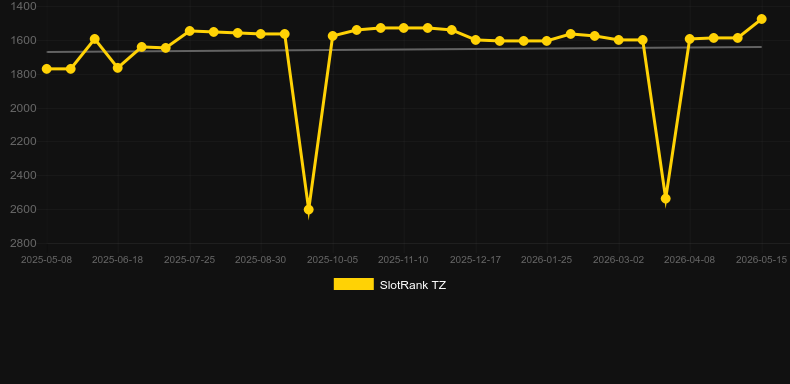
Task: Click the x-axis date 2026-03-02
Action: [x=619, y=260]
